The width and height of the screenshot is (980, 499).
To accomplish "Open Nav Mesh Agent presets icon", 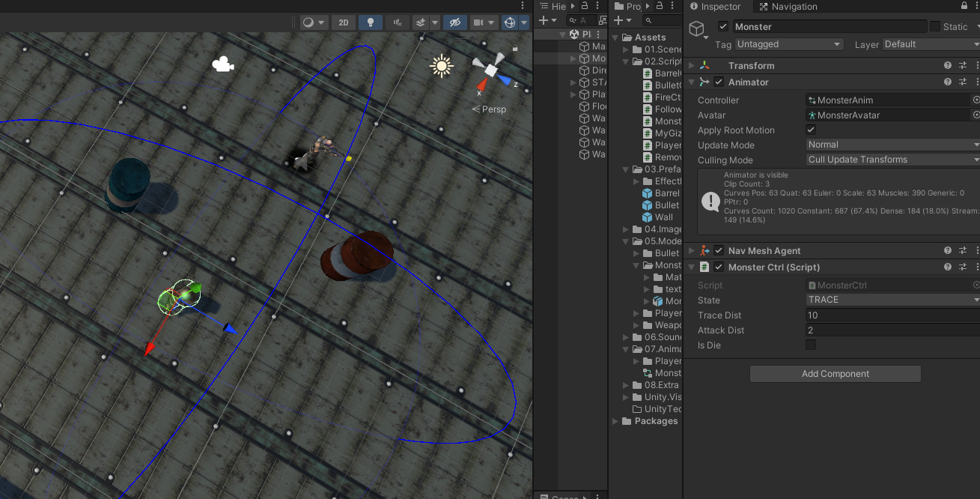I will click(x=963, y=251).
